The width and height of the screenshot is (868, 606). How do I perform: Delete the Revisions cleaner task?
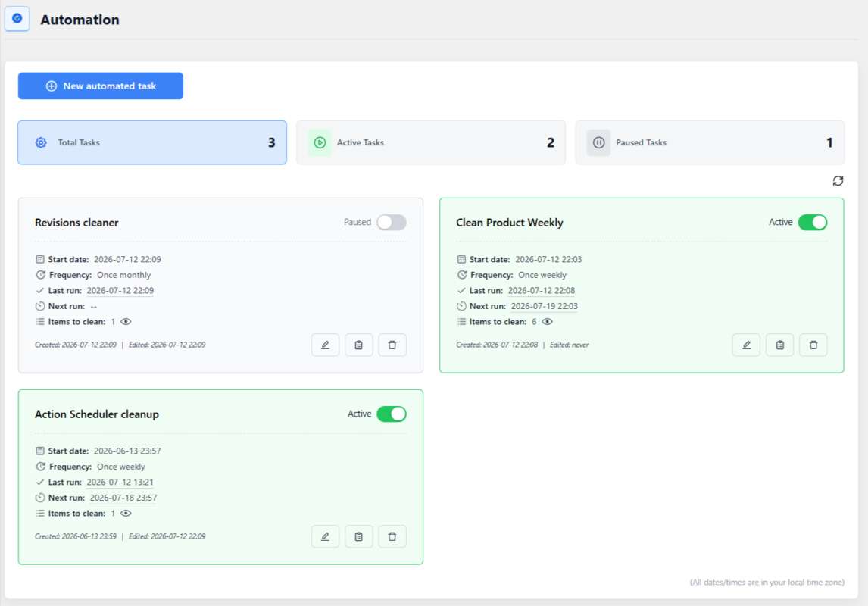point(392,345)
